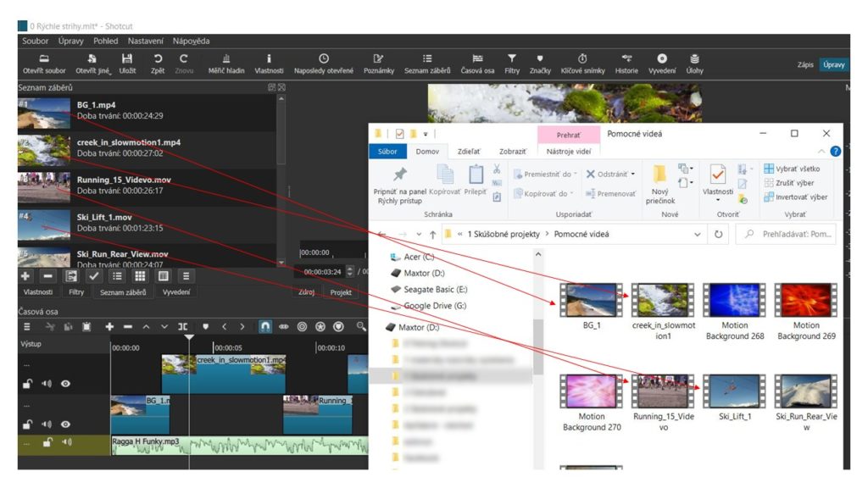Screen dimensions: 868x488
Task: Switch player to the 'Projekt' tab button
Action: click(x=341, y=292)
